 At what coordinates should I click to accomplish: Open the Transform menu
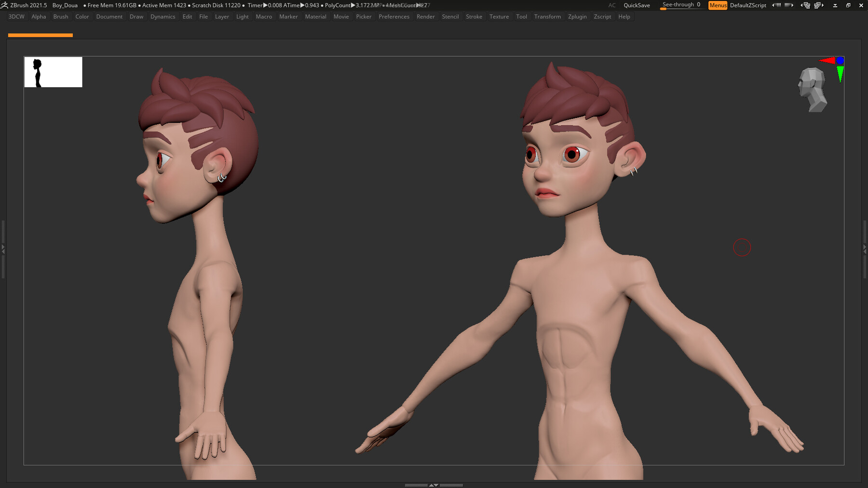547,17
